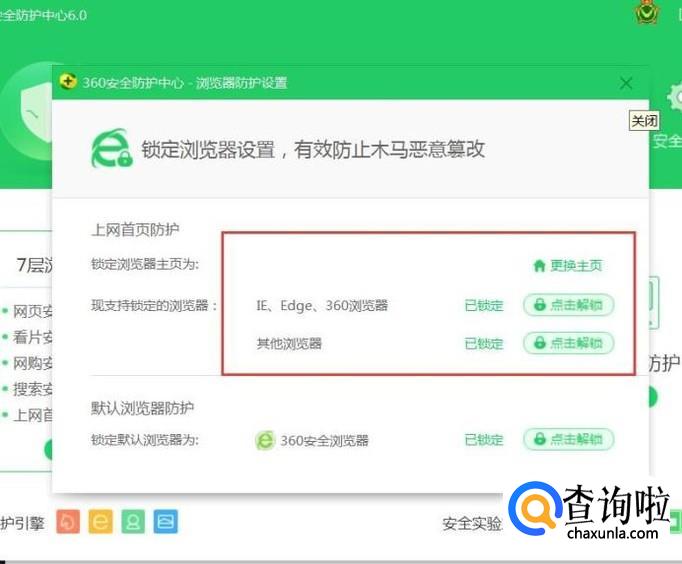
Task: Click the 默认浏览器防护 section heading
Action: [142, 408]
